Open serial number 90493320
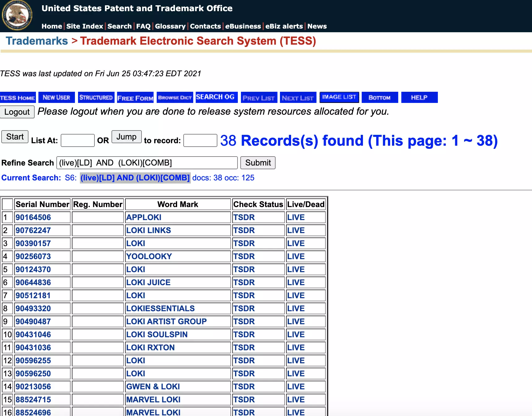The height and width of the screenshot is (416, 532). coord(33,308)
